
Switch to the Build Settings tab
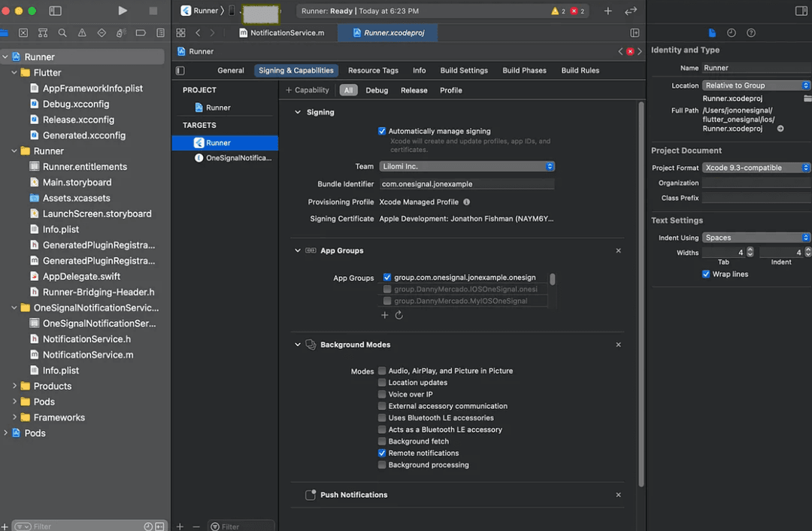click(464, 70)
